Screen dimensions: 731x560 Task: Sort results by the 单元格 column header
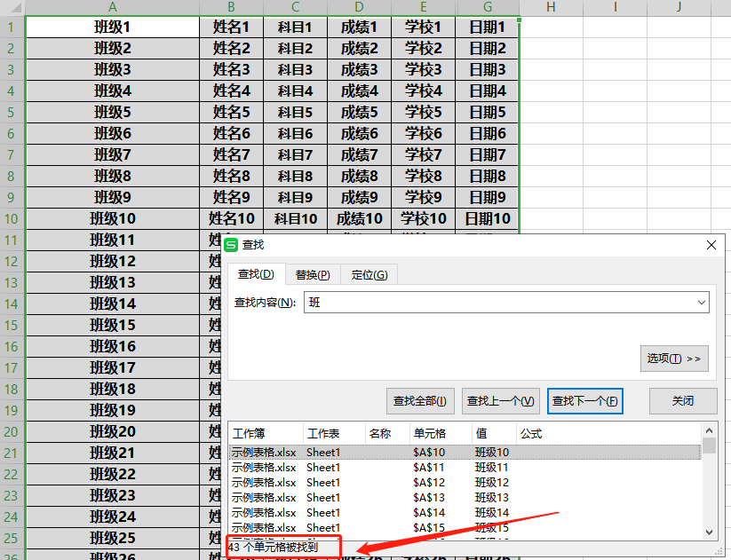430,434
